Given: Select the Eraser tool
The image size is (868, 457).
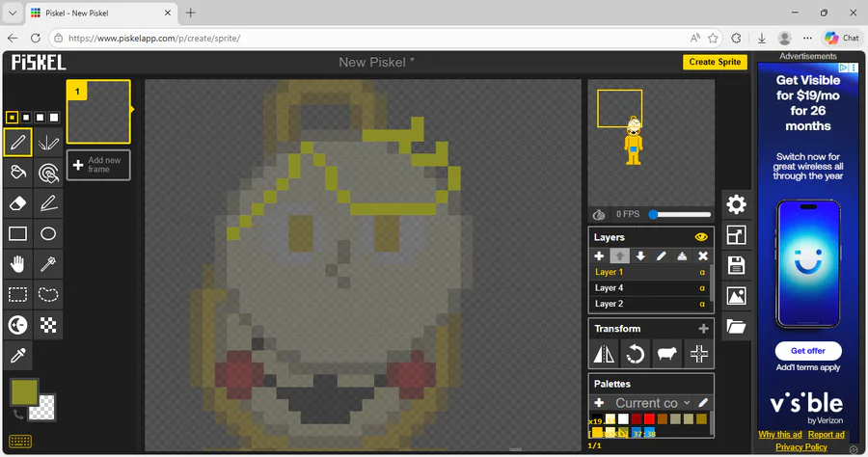Looking at the screenshot, I should coord(17,203).
